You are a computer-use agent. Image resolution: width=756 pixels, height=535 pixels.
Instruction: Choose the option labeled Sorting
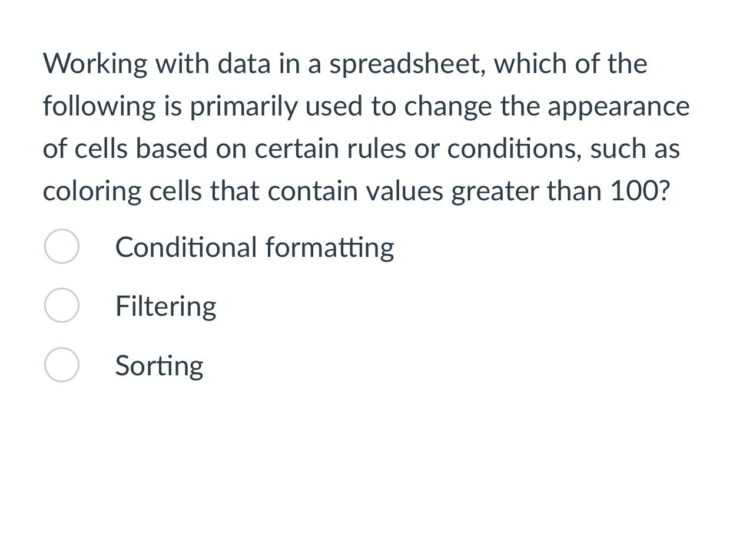click(x=159, y=365)
